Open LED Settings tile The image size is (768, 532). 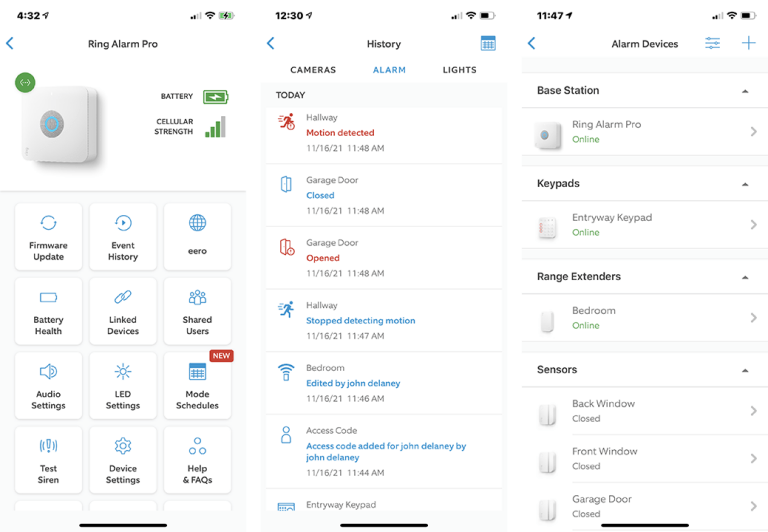123,386
